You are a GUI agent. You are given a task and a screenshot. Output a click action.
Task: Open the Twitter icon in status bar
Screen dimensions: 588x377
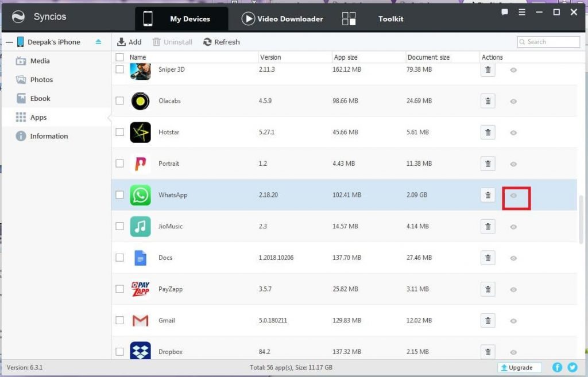coord(572,367)
